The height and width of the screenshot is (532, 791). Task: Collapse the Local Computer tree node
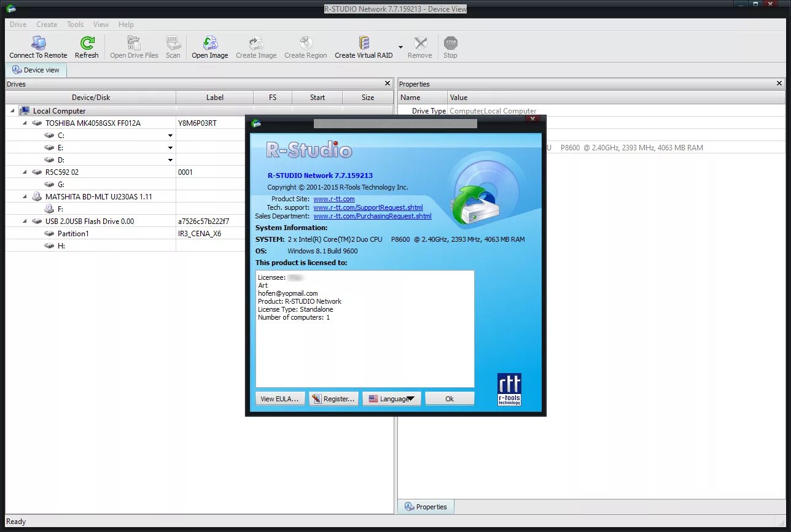13,111
